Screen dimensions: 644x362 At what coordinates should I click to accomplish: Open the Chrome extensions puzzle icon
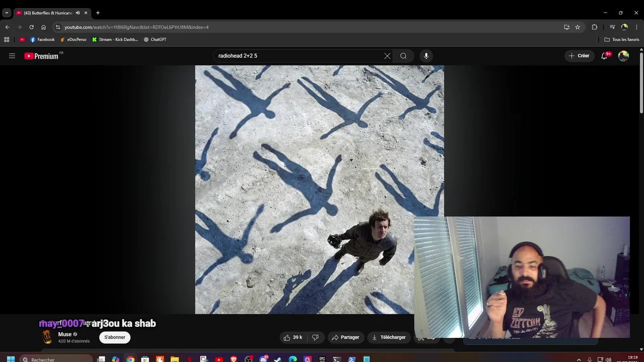(x=594, y=27)
